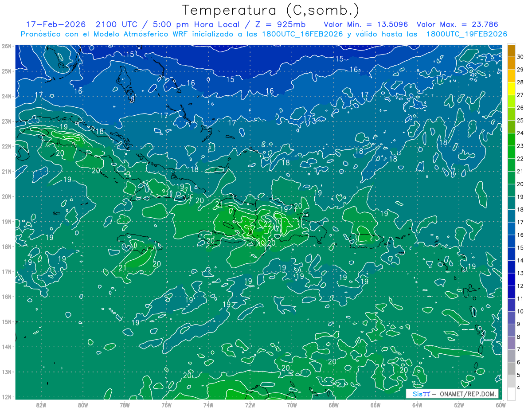Click the '19N' latitude label
532x411 pixels.
coord(7,221)
